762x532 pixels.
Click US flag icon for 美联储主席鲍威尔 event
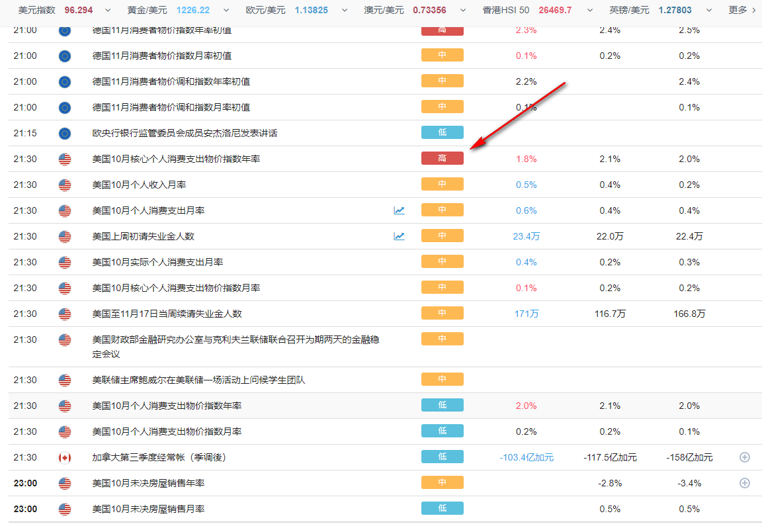65,380
